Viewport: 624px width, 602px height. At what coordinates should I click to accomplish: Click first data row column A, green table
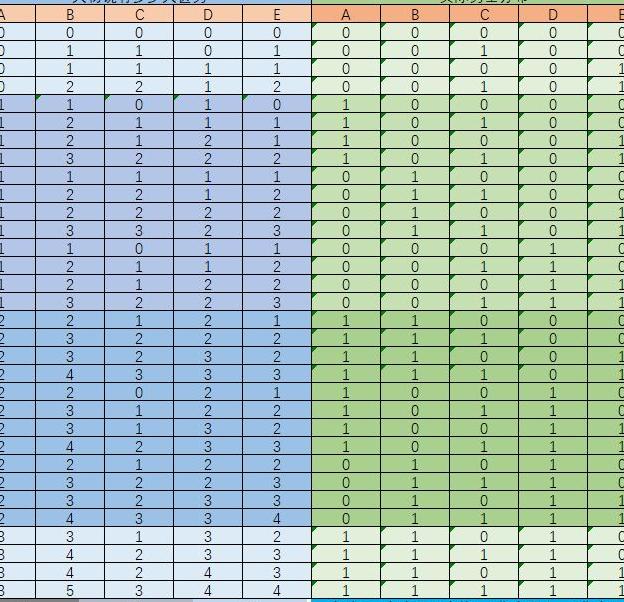pos(346,33)
